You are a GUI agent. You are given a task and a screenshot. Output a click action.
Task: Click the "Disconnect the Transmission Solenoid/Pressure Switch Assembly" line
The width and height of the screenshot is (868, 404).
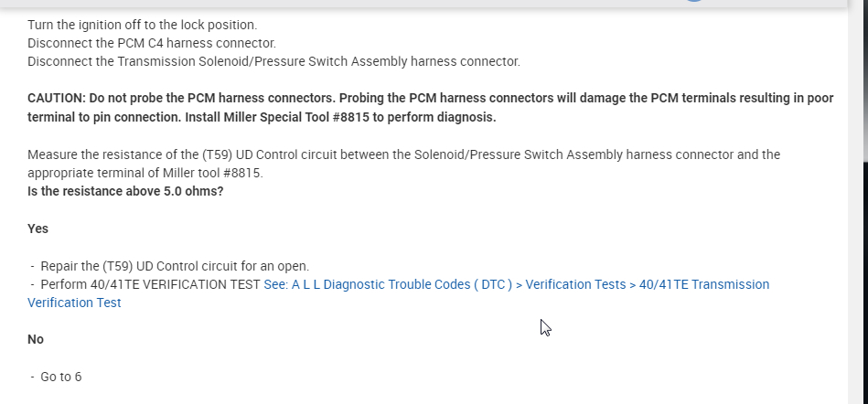(x=273, y=61)
